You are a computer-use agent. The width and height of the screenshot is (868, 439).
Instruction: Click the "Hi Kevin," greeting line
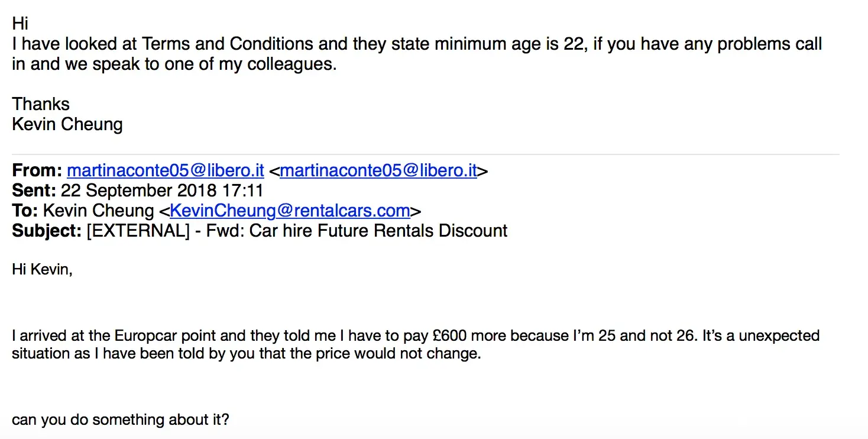42,270
